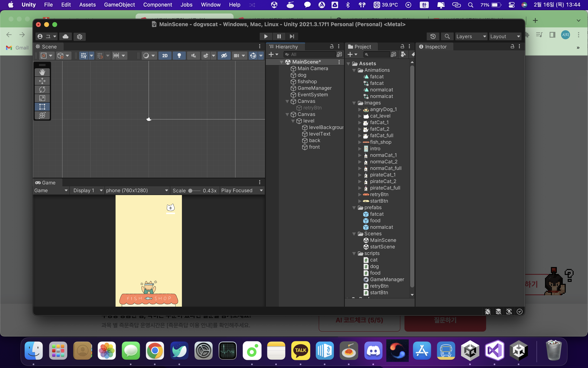Viewport: 588px width, 368px height.
Task: Open the account dropdown in Unity toolbar
Action: pos(47,37)
